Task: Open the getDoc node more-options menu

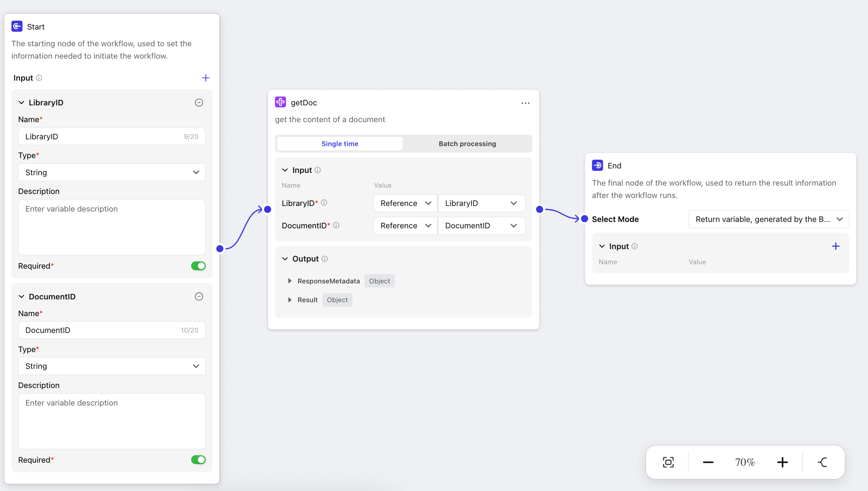Action: coord(525,103)
